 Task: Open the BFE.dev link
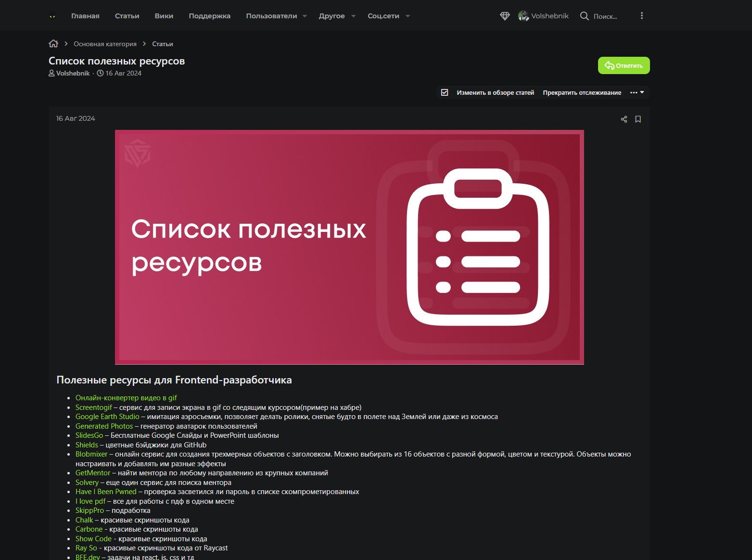click(x=88, y=557)
